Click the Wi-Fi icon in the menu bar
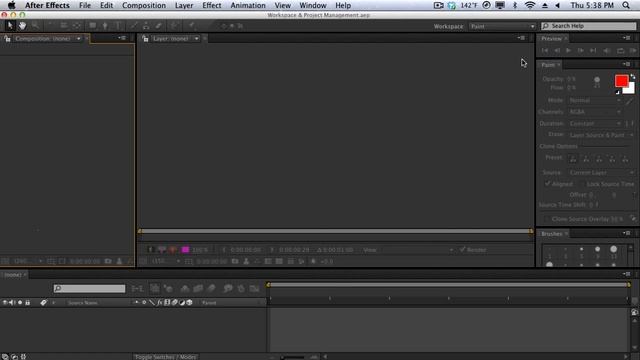This screenshot has width=640, height=360. click(x=529, y=5)
